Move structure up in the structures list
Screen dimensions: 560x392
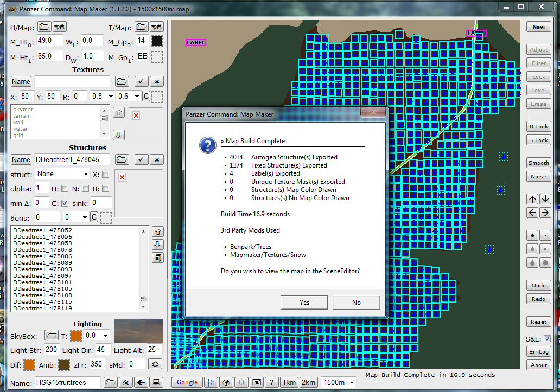tap(158, 232)
